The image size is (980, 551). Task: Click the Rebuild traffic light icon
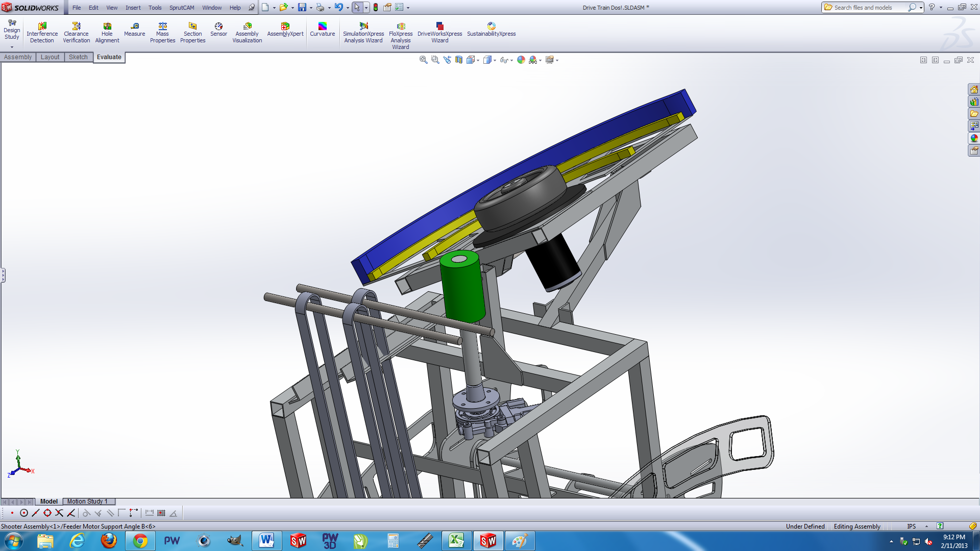[x=376, y=7]
